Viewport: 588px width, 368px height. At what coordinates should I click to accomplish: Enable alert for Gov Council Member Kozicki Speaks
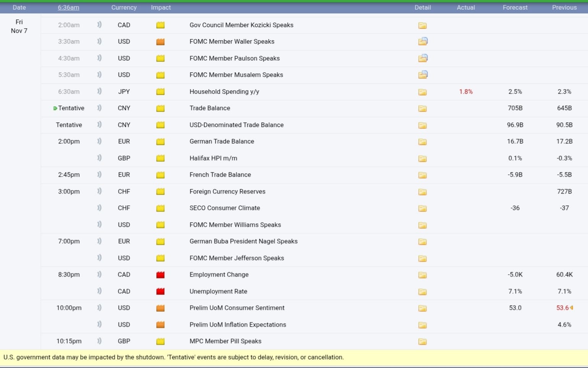tap(99, 25)
